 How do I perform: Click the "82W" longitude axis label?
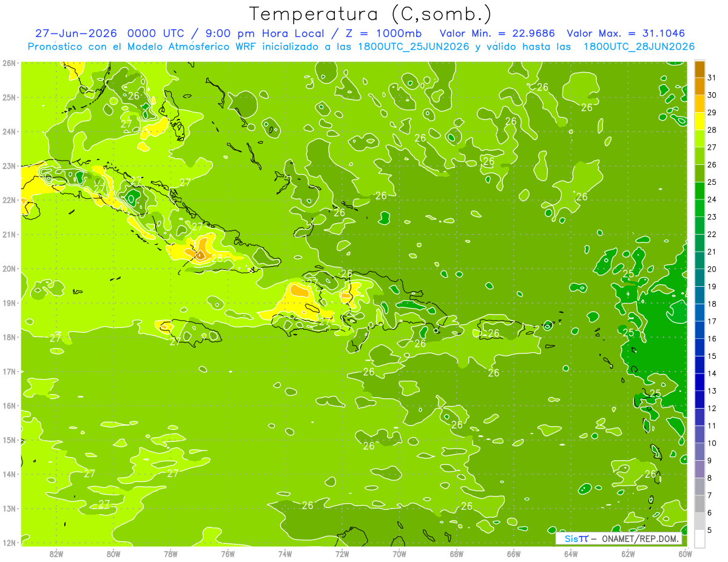click(x=56, y=553)
